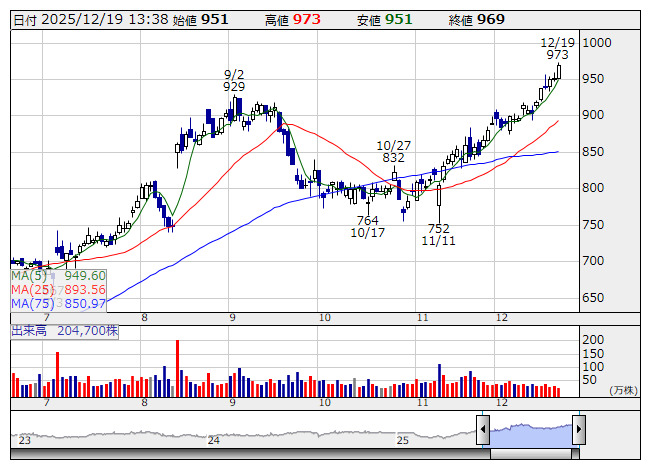Click the 9/2 929 peak label
Viewport: 653px width, 470px height.
point(234,80)
